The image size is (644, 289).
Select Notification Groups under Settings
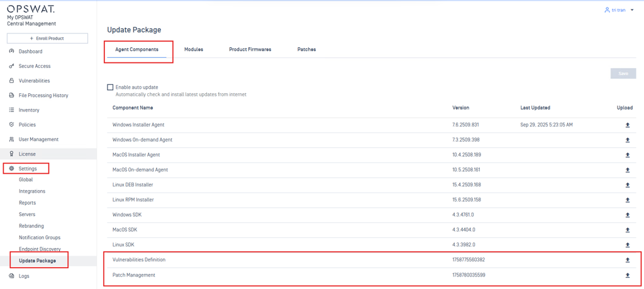tap(40, 237)
